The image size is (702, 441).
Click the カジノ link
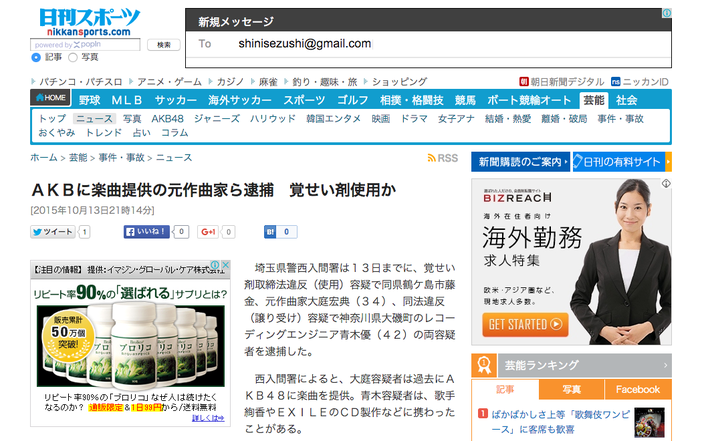230,82
